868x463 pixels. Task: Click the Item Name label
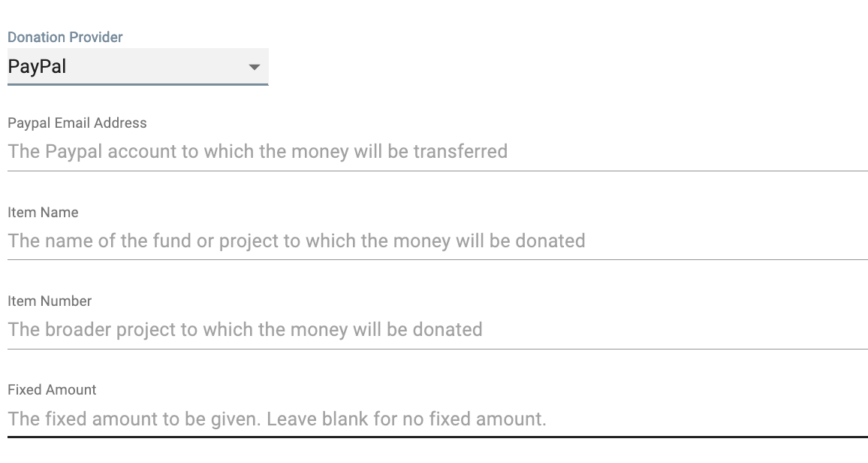pyautogui.click(x=43, y=213)
